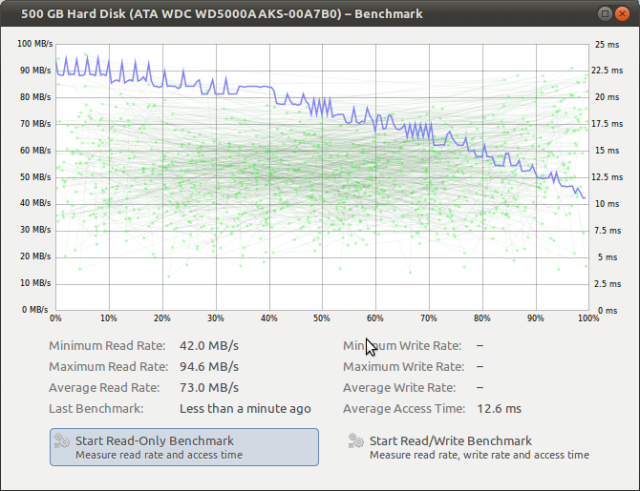Start the Read-Only Benchmark
This screenshot has width=640, height=491.
point(184,447)
